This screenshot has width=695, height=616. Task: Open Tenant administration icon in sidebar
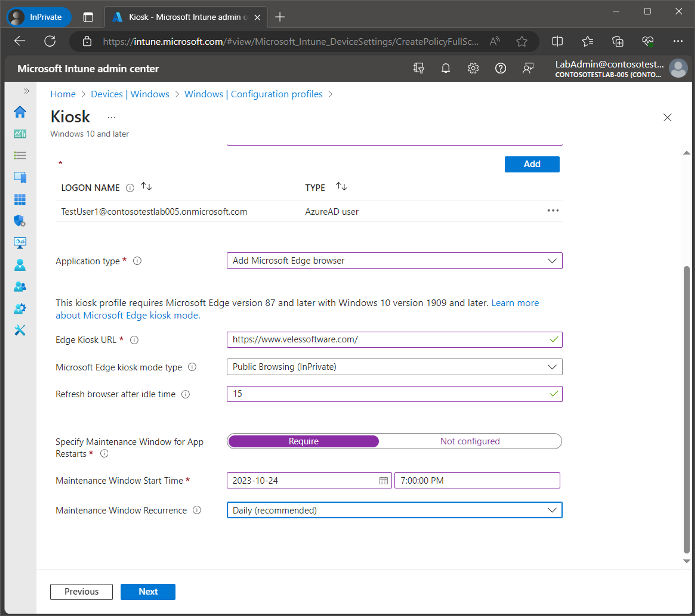tap(20, 308)
